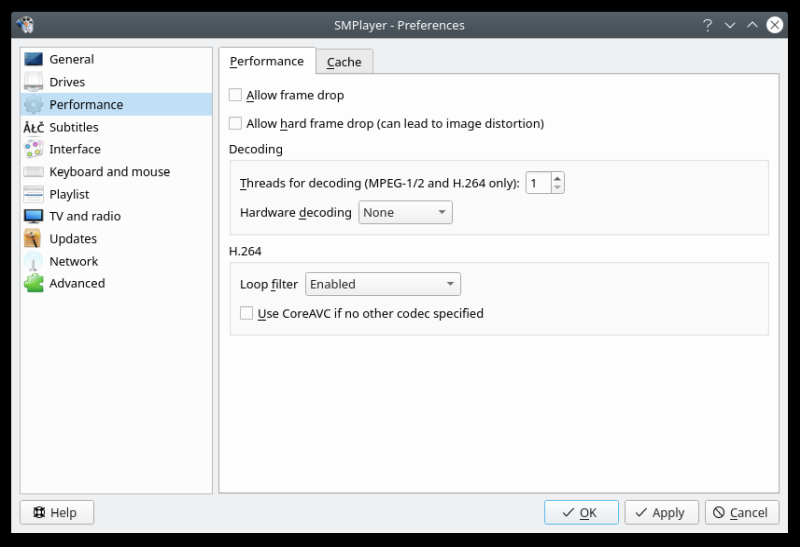The image size is (800, 547).
Task: Select Performance section label in sidebar
Action: point(86,105)
